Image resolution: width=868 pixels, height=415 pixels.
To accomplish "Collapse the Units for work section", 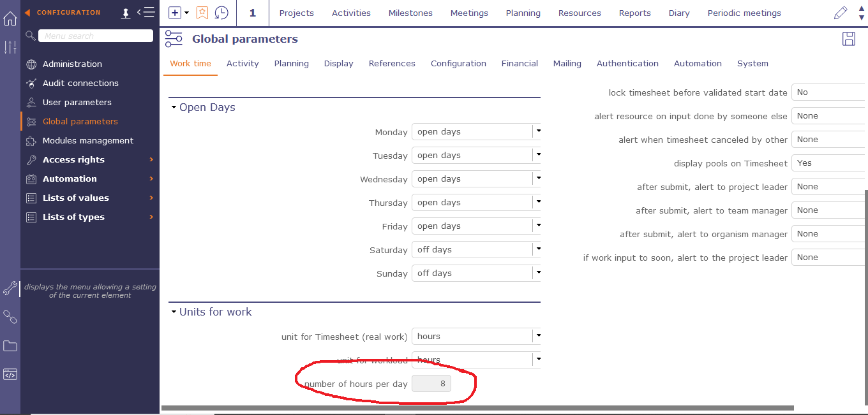I will tap(174, 312).
